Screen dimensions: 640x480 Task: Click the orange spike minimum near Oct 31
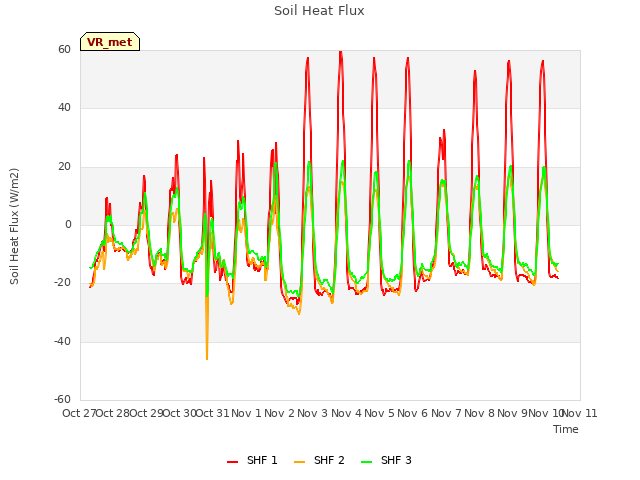coord(207,359)
